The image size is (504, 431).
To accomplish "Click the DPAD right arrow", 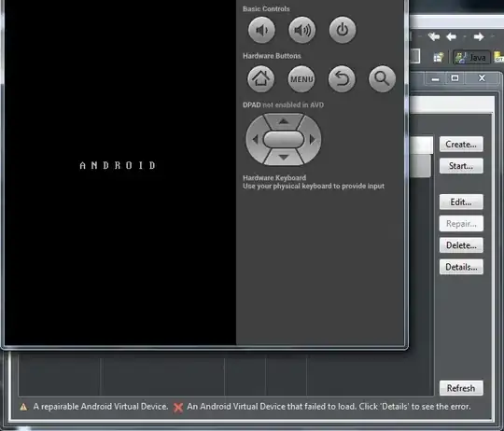I will [x=312, y=139].
